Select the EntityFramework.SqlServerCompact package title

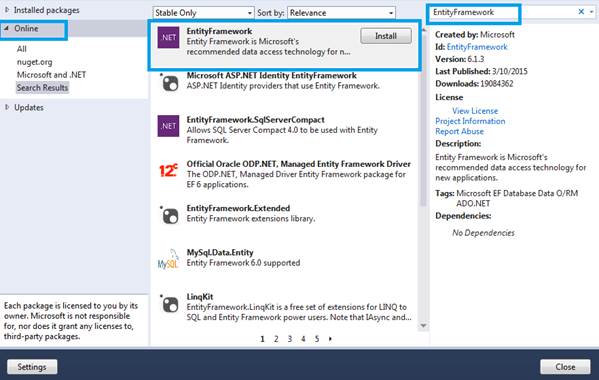pos(256,120)
